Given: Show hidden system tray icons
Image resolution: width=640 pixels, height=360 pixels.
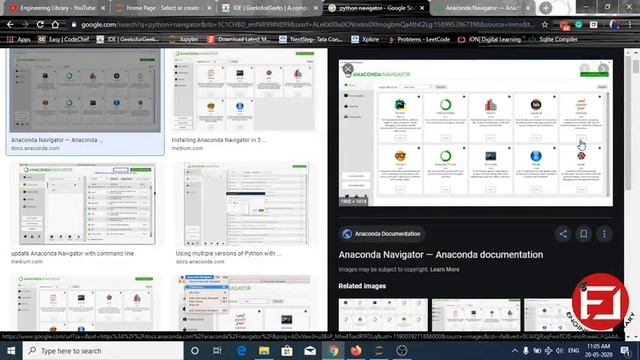Looking at the screenshot, I should [515, 351].
